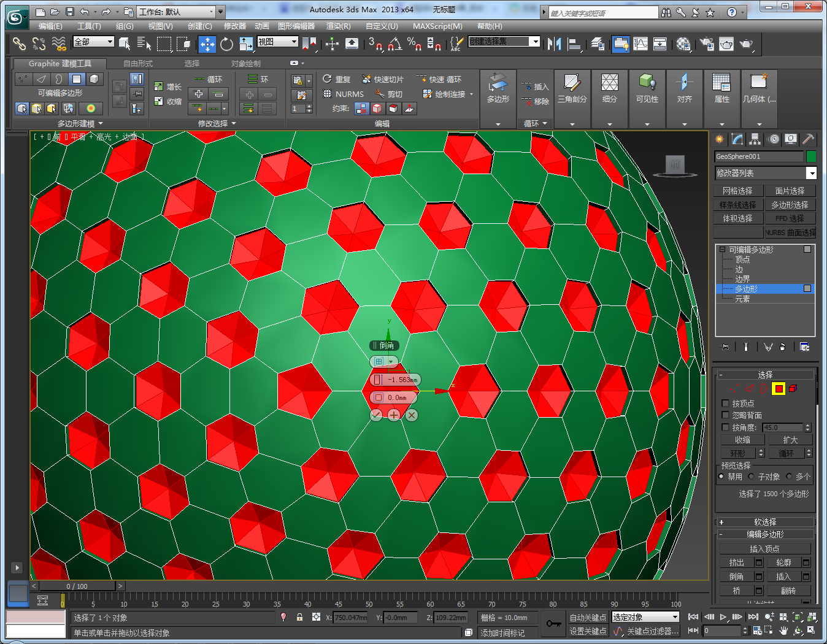Expand the 软选择 rollout
Image resolution: width=827 pixels, height=644 pixels.
tap(765, 522)
